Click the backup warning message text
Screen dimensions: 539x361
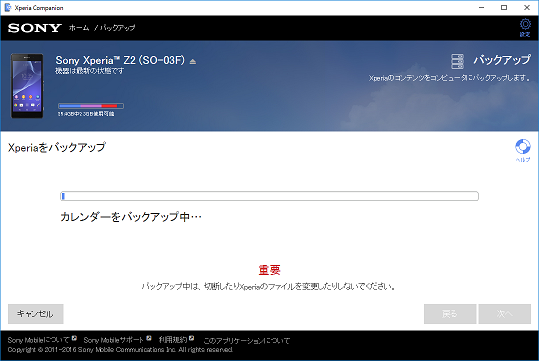pos(268,286)
